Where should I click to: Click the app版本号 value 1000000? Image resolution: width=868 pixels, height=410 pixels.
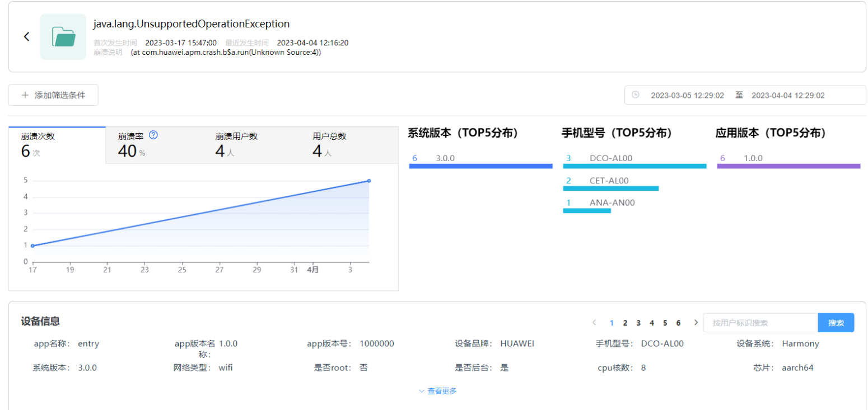point(377,344)
